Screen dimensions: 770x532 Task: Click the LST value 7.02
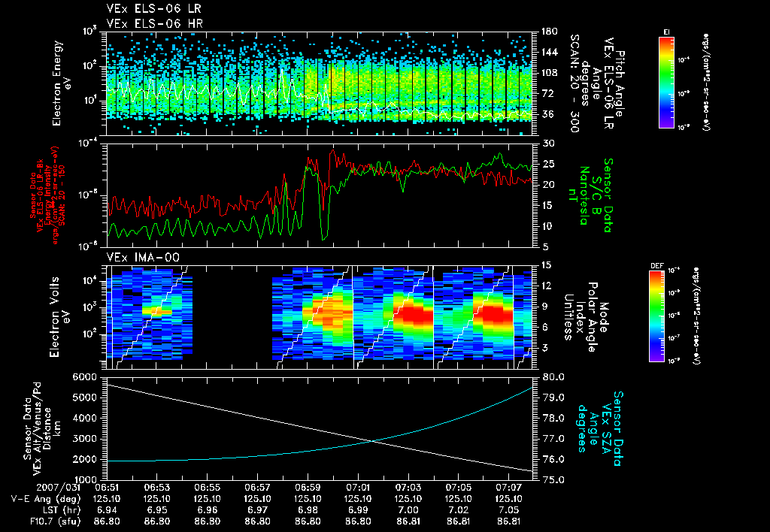pos(458,510)
